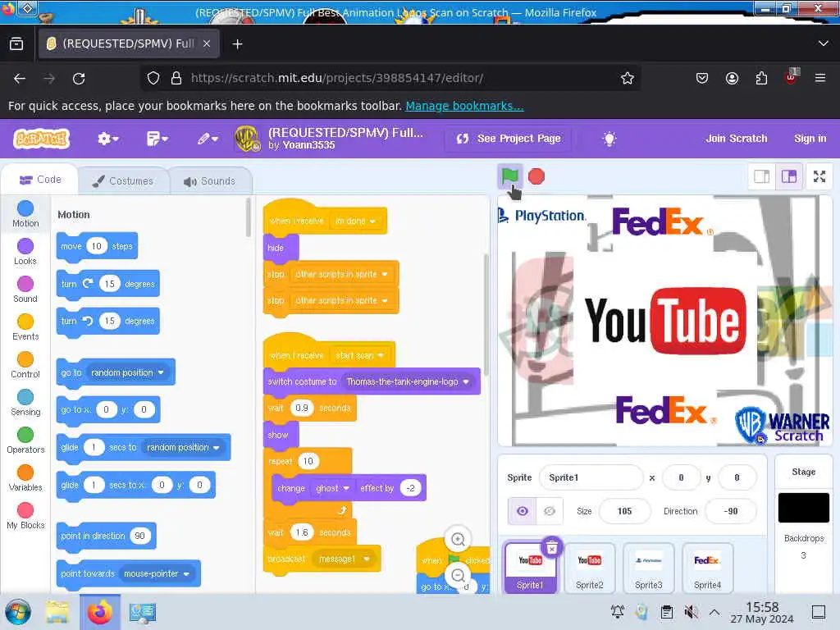The width and height of the screenshot is (840, 630).
Task: Open the 'I'm done' message dropdown
Action: click(x=355, y=221)
